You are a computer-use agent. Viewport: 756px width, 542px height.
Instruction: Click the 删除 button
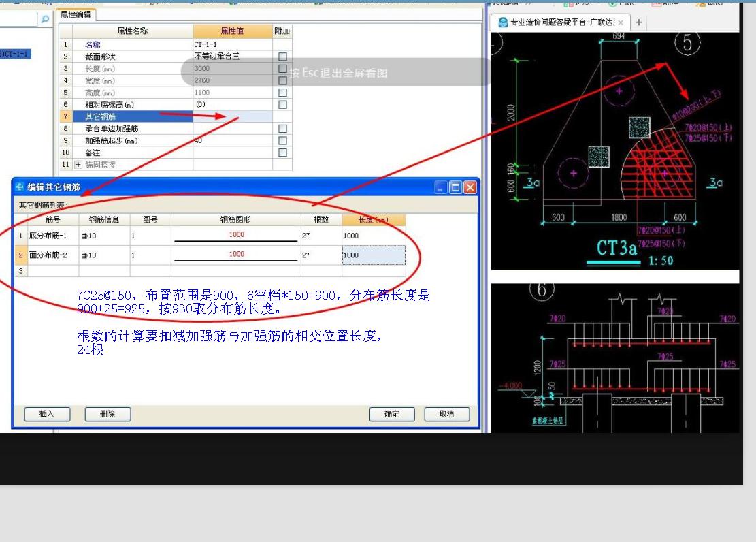click(x=108, y=414)
